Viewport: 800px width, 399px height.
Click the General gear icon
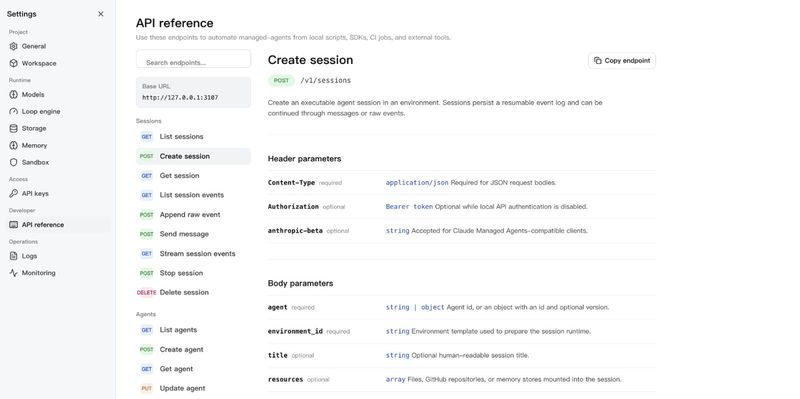click(x=13, y=46)
